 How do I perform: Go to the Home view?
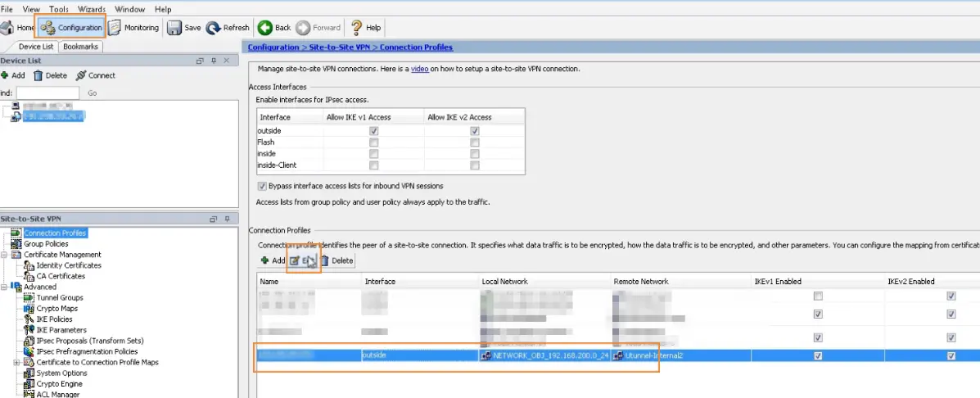[17, 28]
